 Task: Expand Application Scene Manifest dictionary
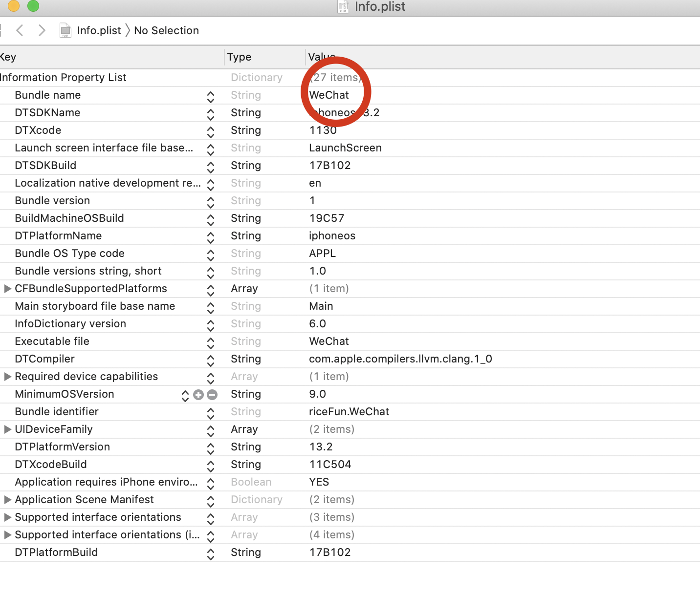tap(7, 500)
